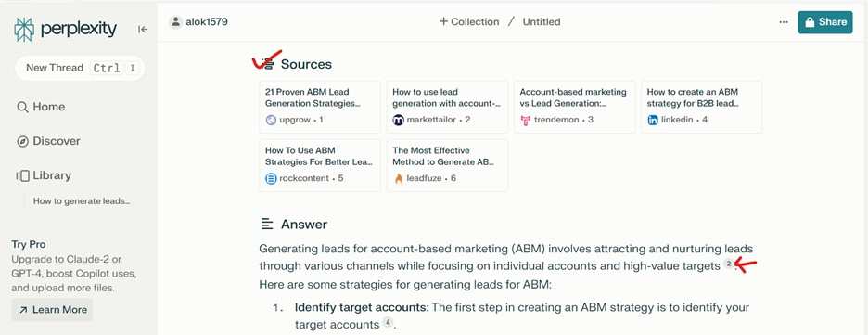868x335 pixels.
Task: Share this thread
Action: click(824, 22)
